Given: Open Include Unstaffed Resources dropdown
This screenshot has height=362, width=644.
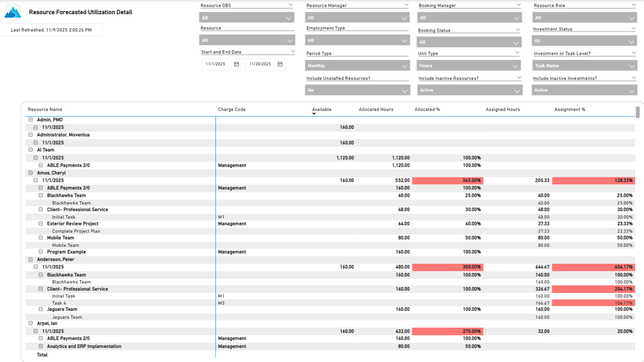Looking at the screenshot, I should [357, 90].
